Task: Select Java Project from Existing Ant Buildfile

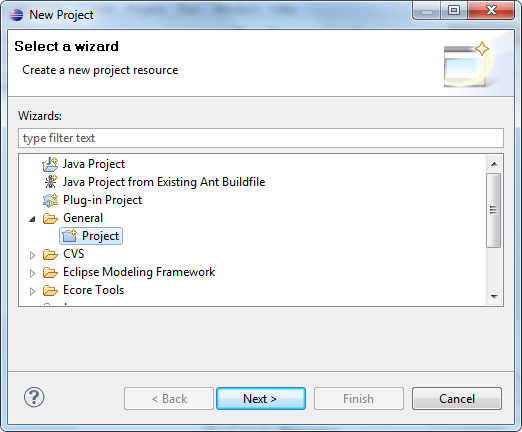Action: 164,182
